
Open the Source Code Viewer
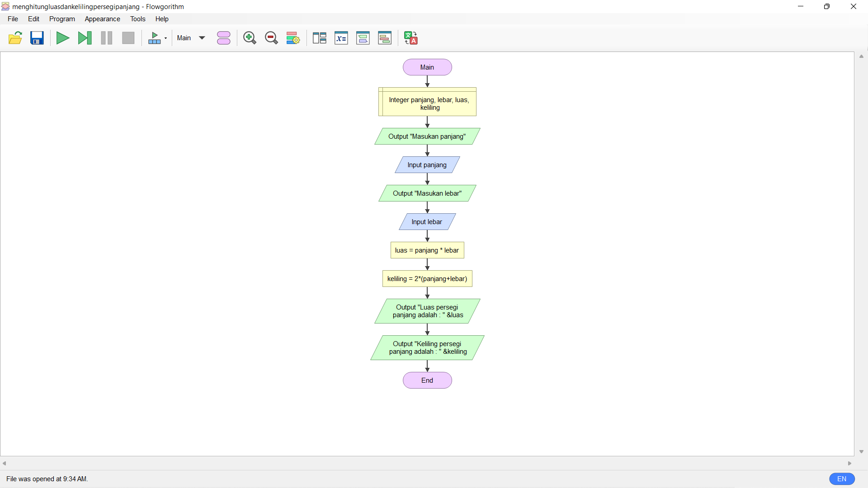[385, 38]
